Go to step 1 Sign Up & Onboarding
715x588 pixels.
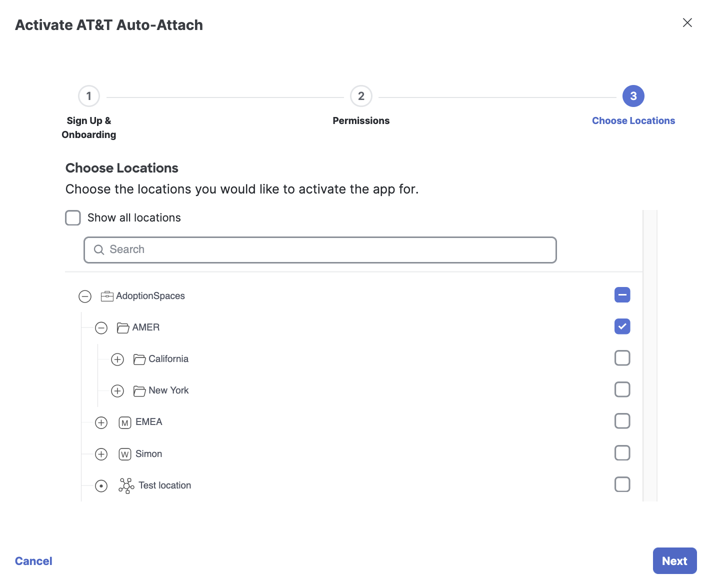point(89,96)
